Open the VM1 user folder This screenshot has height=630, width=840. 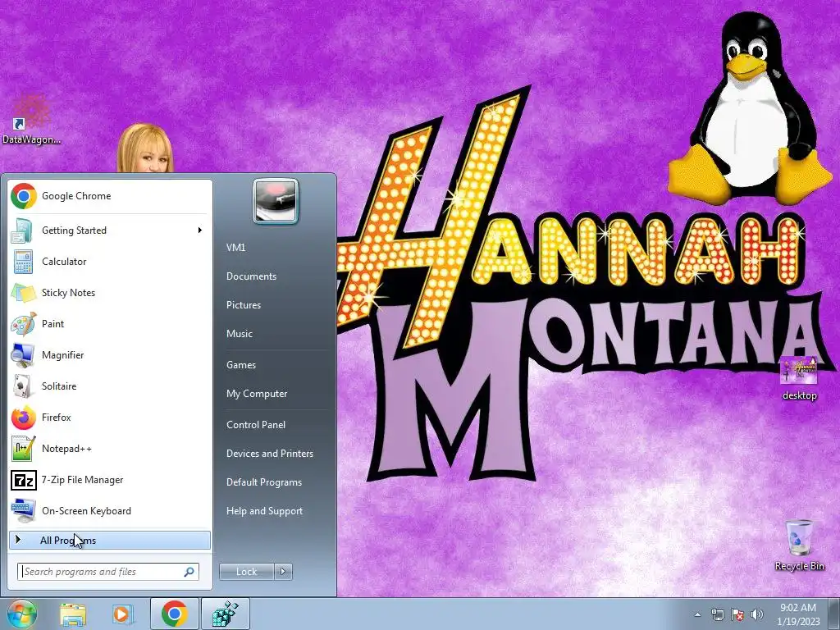pos(235,248)
